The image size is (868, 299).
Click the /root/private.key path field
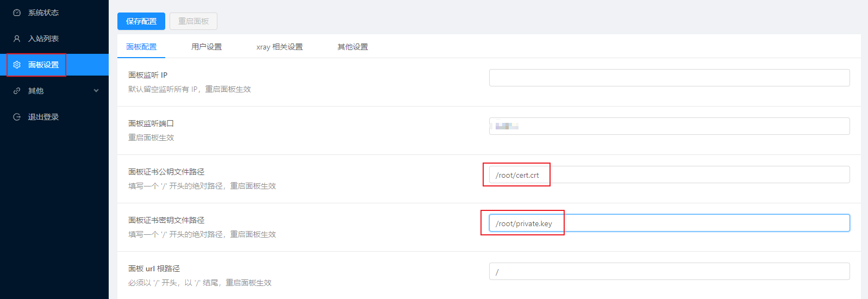point(670,223)
